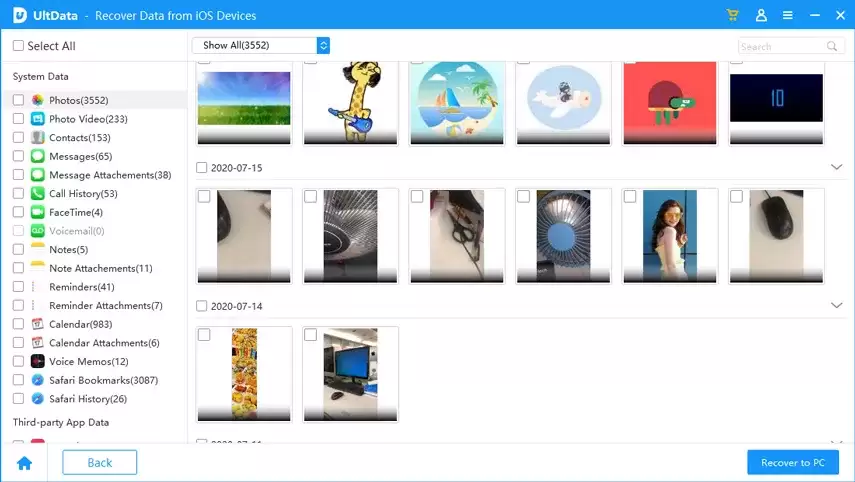Select all photos dated 2020-07-15
Screen dimensions: 855x482
202,167
